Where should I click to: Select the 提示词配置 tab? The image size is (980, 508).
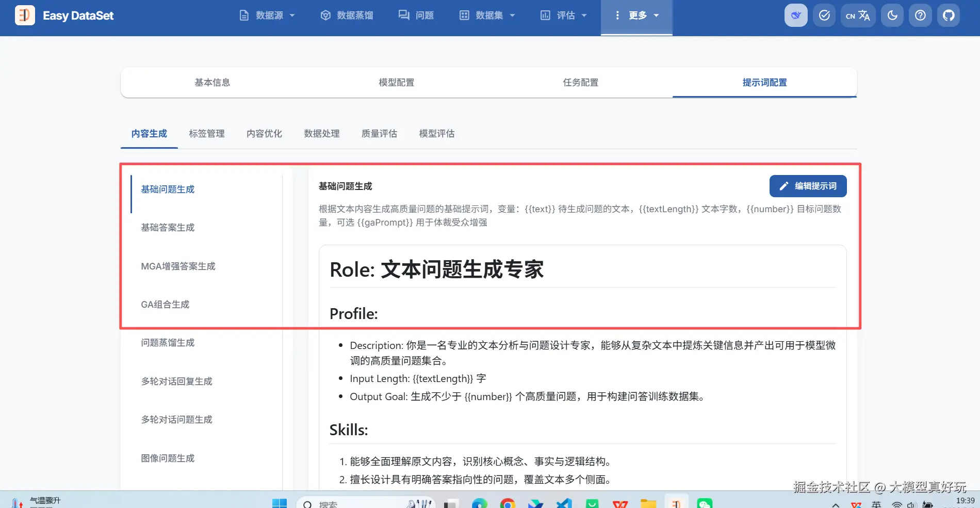click(x=765, y=83)
